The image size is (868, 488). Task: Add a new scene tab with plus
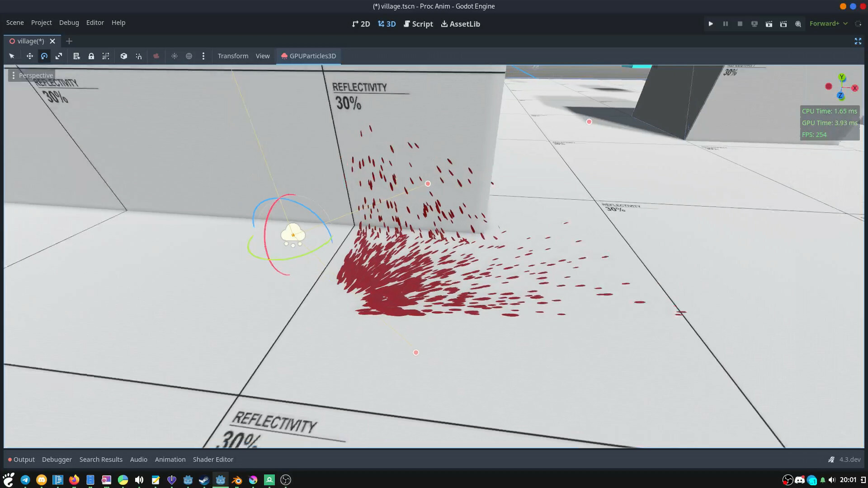point(69,41)
